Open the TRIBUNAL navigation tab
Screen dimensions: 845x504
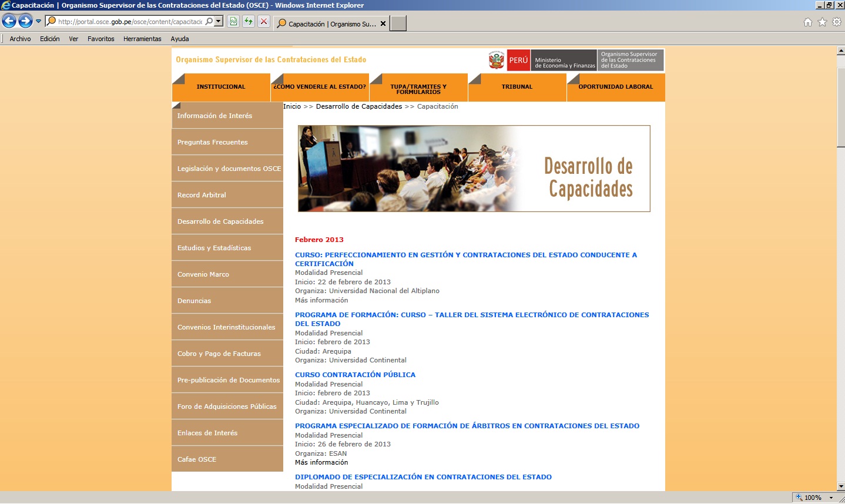[517, 87]
